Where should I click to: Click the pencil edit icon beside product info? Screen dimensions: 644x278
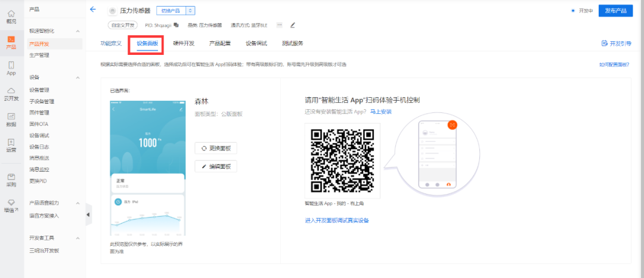click(292, 25)
